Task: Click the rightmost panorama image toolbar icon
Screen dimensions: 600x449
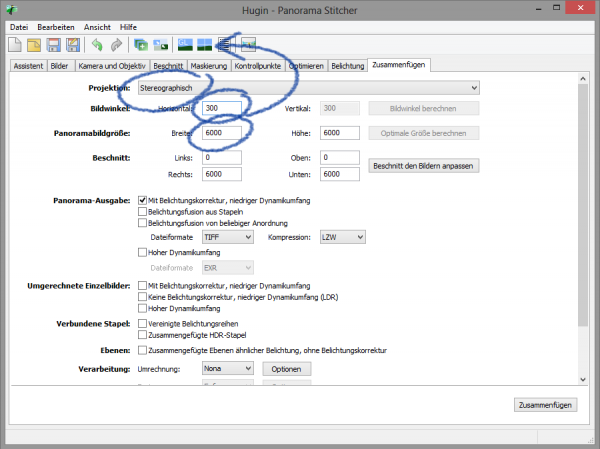Action: pyautogui.click(x=248, y=45)
